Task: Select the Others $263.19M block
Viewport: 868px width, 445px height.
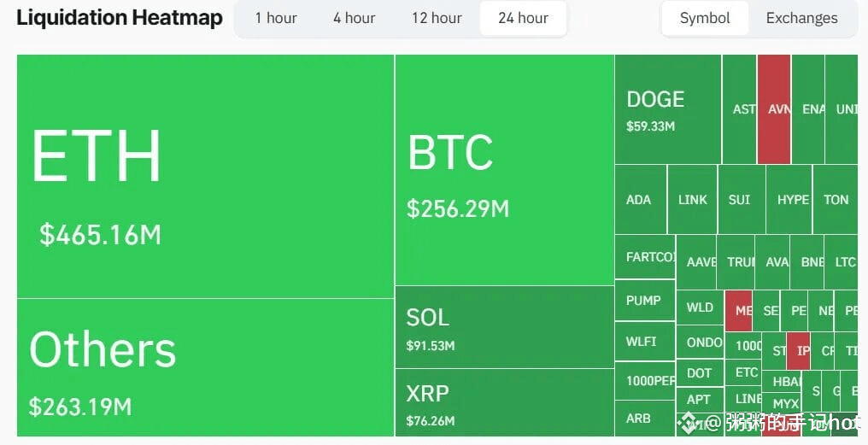Action: click(x=205, y=367)
